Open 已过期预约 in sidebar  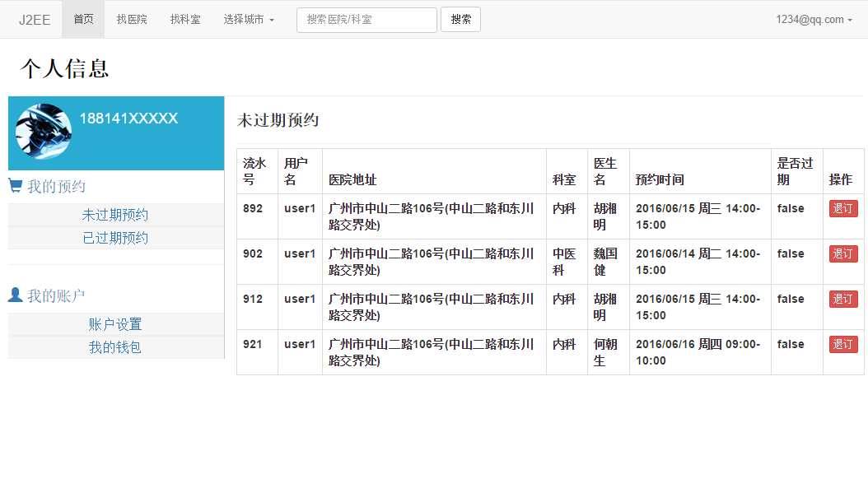pyautogui.click(x=115, y=238)
